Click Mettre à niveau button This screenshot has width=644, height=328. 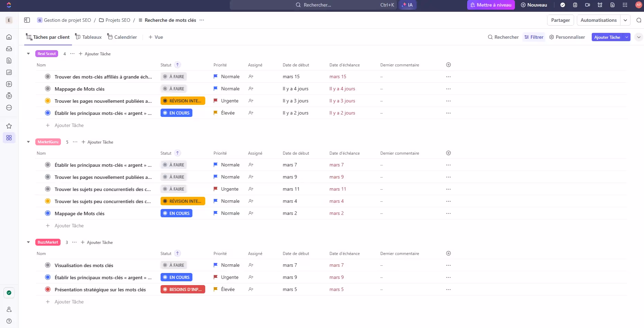(x=491, y=5)
